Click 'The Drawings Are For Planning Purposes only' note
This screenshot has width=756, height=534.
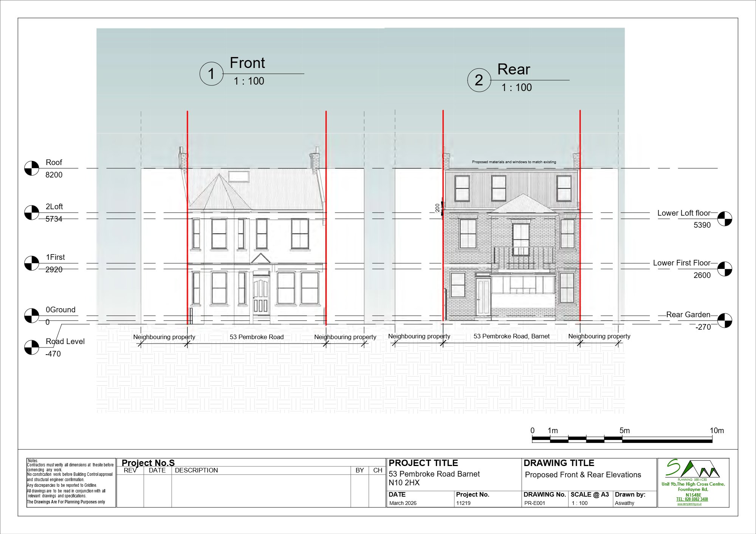coord(66,502)
